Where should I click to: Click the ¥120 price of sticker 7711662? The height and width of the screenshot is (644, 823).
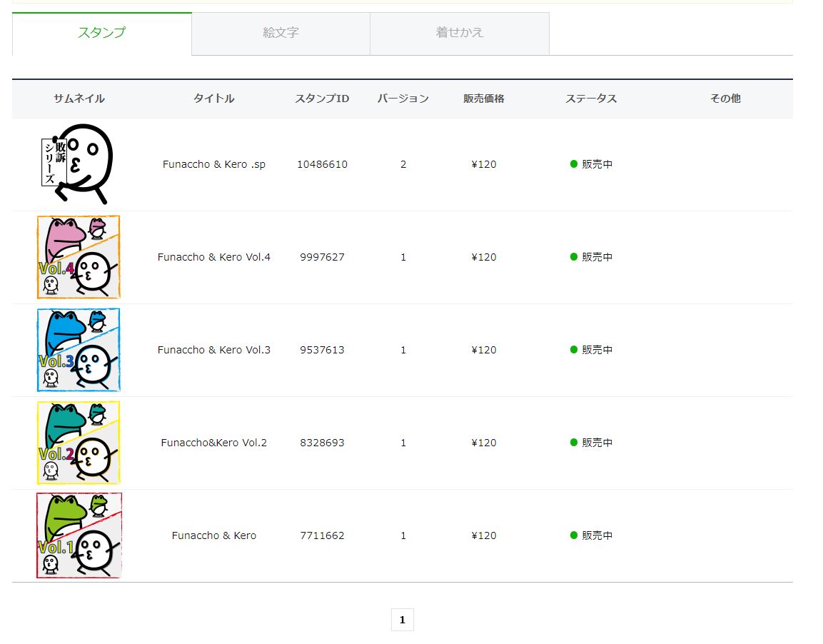(x=484, y=536)
